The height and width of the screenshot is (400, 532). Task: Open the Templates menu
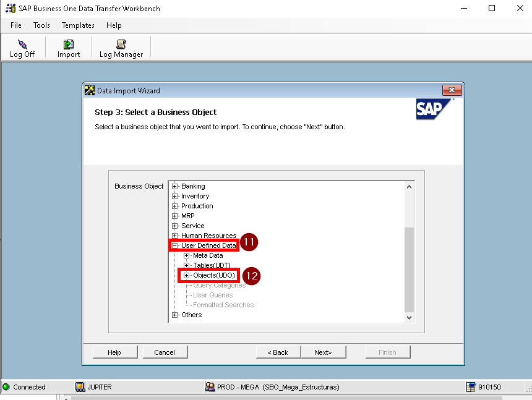tap(78, 25)
